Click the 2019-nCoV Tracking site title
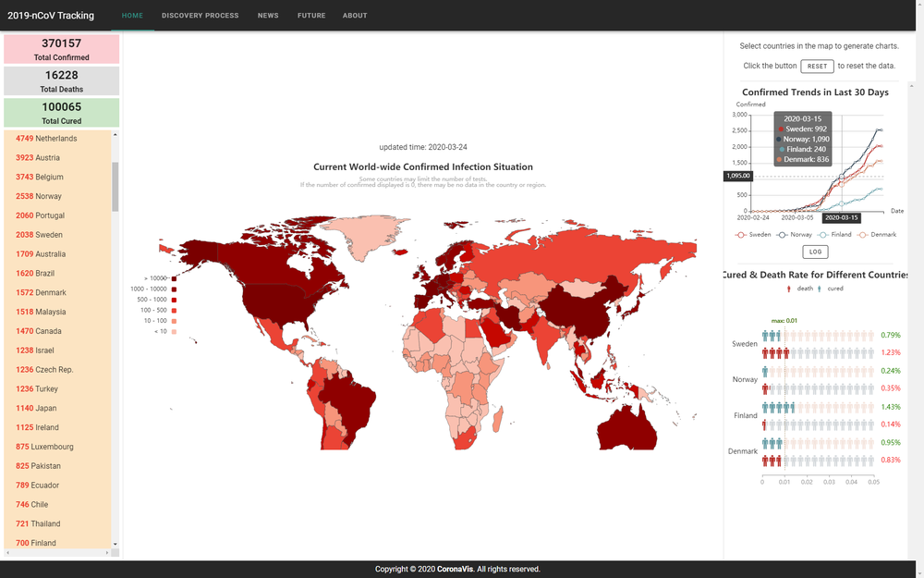Image resolution: width=924 pixels, height=578 pixels. tap(51, 16)
